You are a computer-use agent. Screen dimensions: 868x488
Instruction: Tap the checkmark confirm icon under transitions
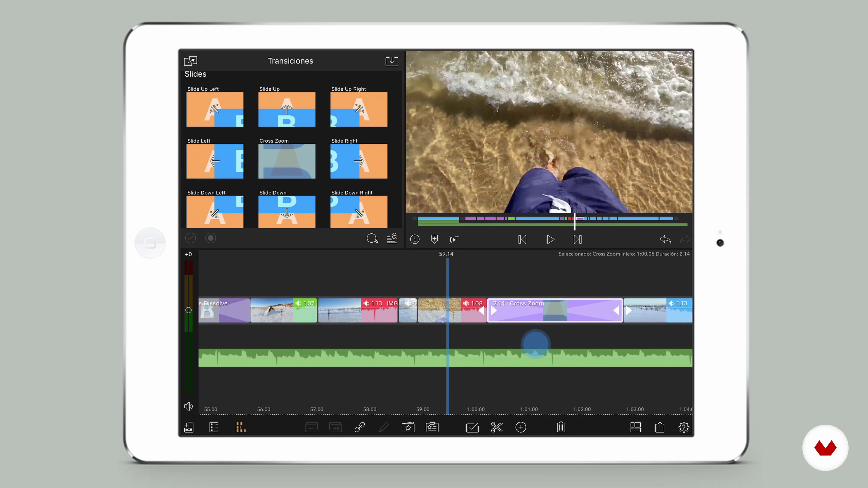(x=190, y=238)
